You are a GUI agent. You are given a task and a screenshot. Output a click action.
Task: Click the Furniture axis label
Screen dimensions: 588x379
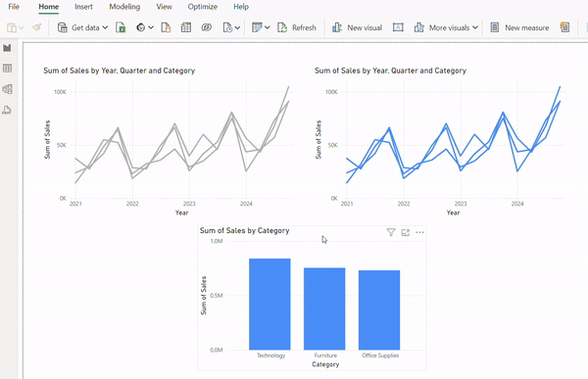coord(325,355)
